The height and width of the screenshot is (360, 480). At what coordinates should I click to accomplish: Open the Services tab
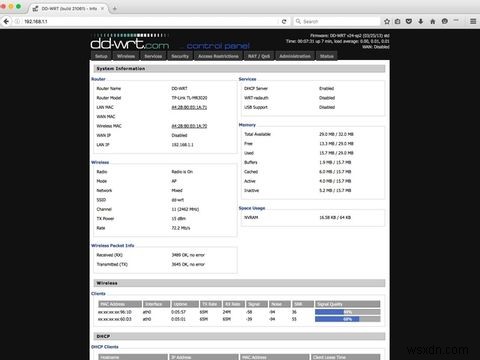coord(153,56)
